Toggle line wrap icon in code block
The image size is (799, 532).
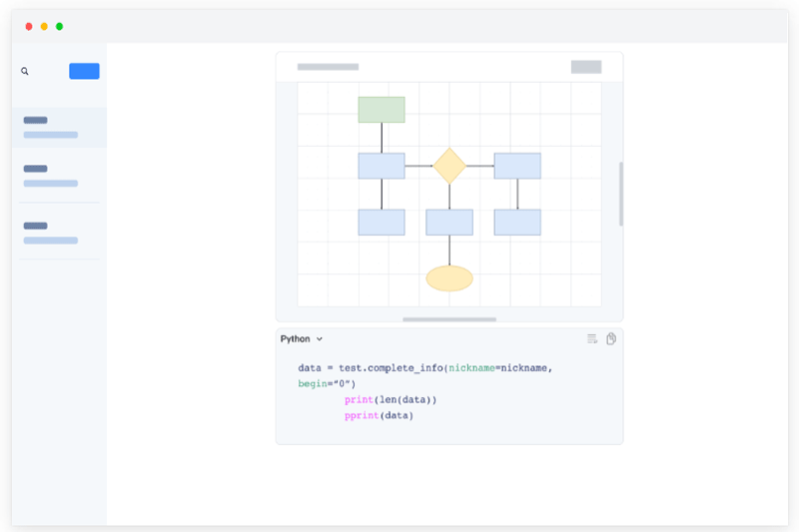(592, 339)
